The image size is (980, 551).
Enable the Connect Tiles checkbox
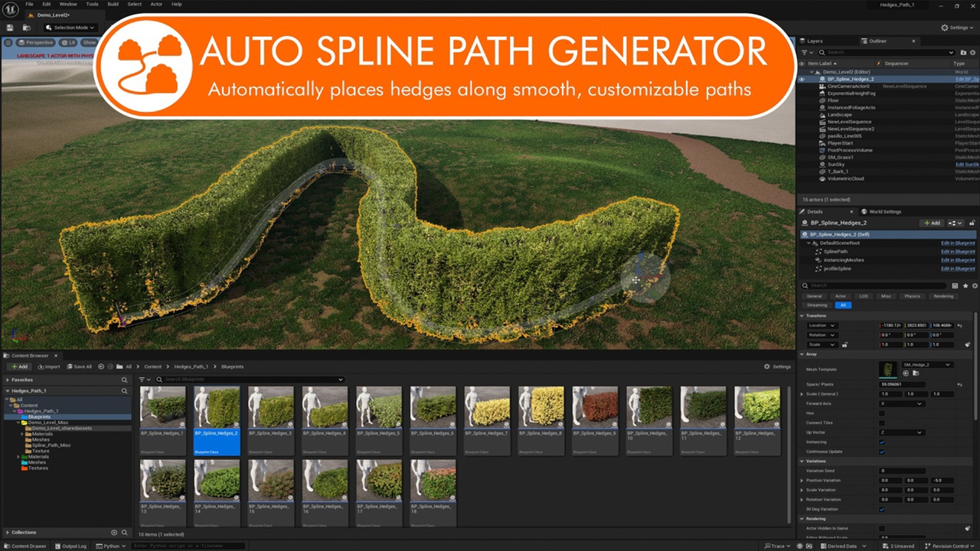coord(882,422)
